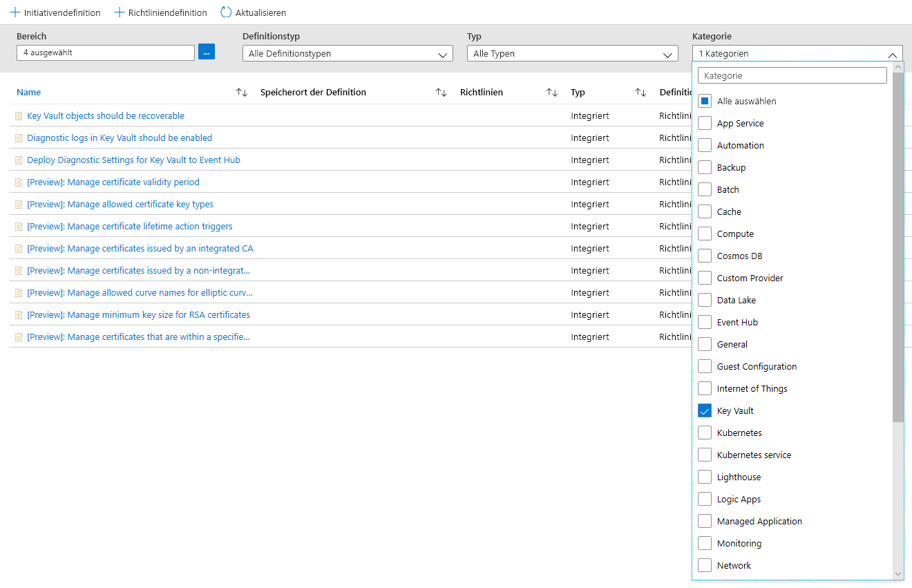Screen dimensions: 912x588
Task: Check the Internet of Things category
Action: pyautogui.click(x=705, y=388)
